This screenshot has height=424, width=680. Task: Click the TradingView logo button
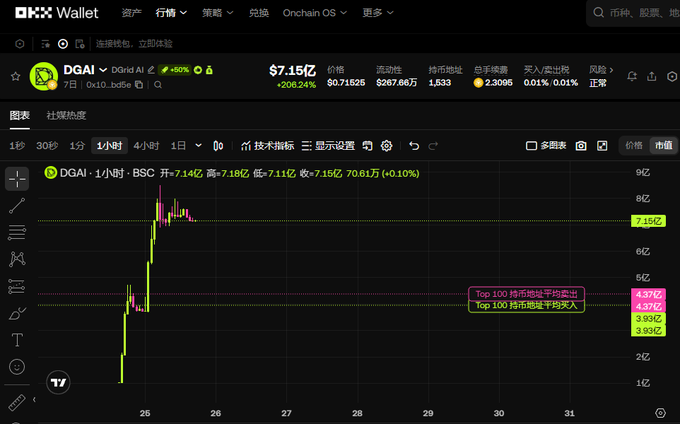coord(58,382)
